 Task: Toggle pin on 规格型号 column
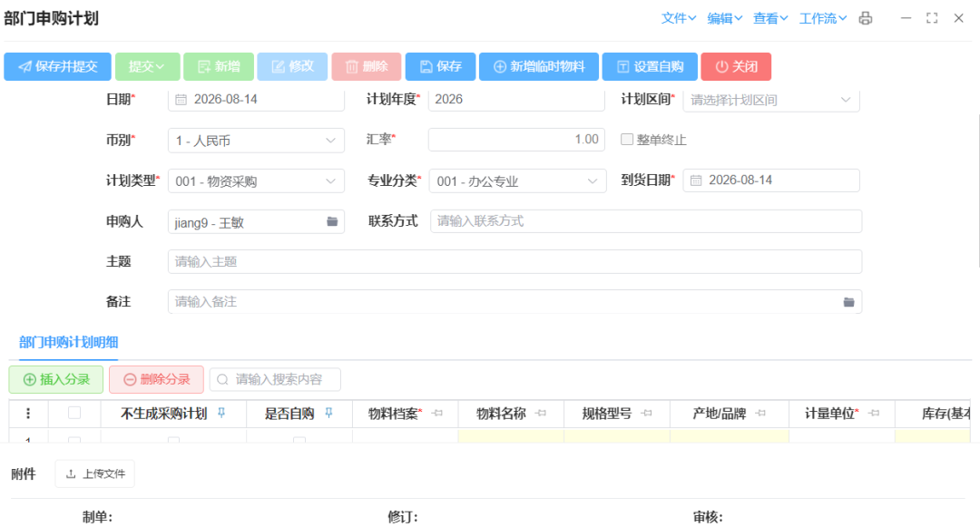pyautogui.click(x=647, y=413)
